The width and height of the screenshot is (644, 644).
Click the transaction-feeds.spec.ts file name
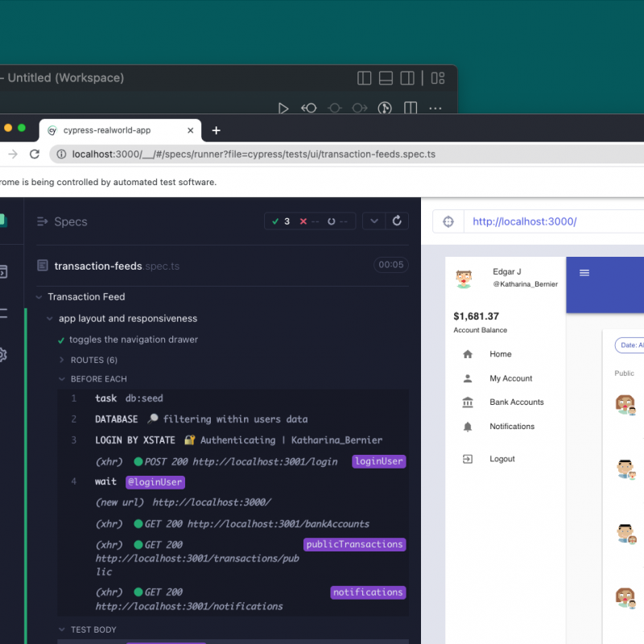pyautogui.click(x=97, y=266)
